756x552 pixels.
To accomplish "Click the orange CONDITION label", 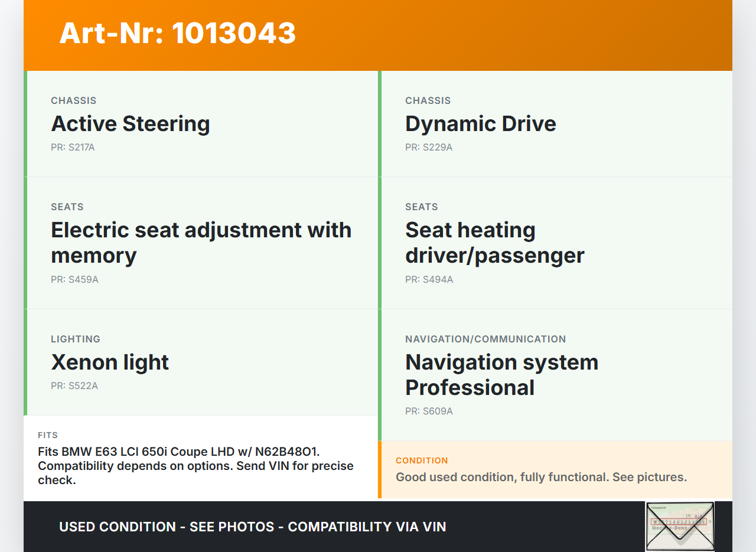I will (x=422, y=460).
